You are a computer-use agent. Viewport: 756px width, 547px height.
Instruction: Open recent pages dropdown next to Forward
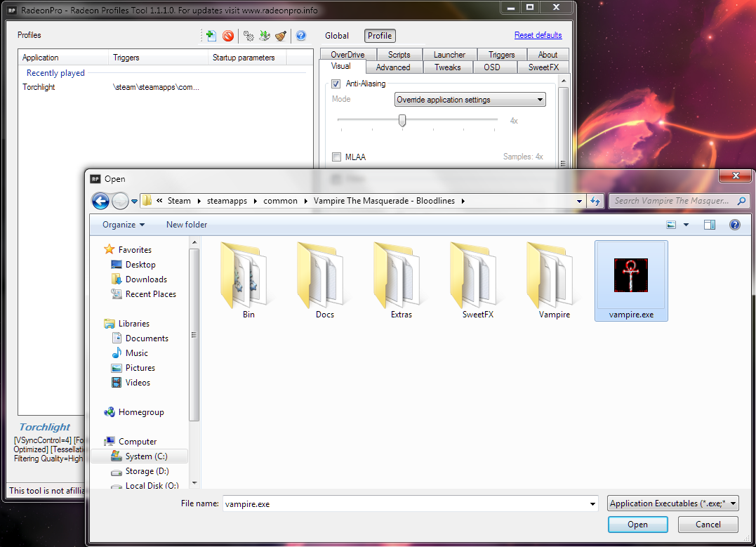pyautogui.click(x=135, y=201)
